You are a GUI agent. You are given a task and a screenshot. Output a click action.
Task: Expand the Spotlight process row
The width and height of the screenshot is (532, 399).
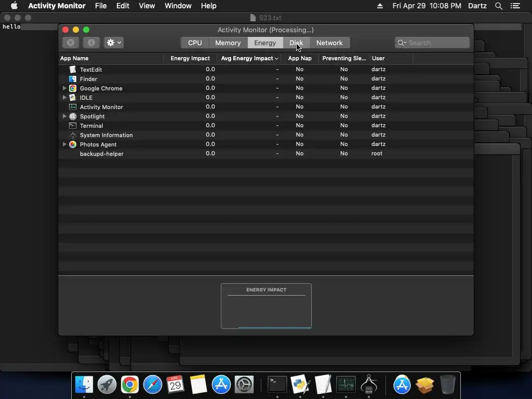(x=64, y=116)
